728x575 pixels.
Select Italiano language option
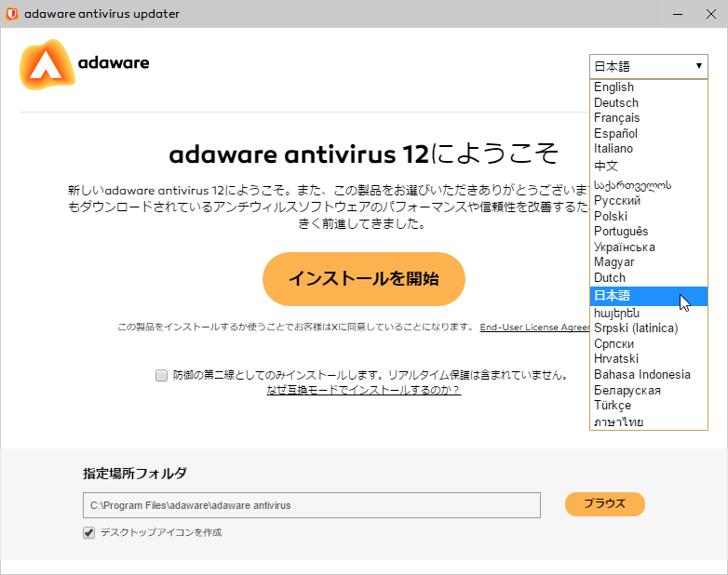point(648,149)
